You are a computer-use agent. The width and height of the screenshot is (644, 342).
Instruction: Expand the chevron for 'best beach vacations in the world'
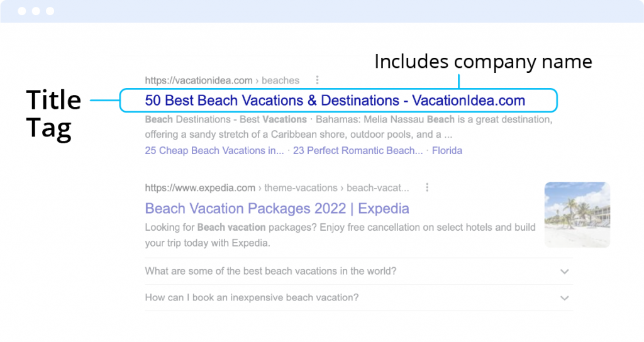pyautogui.click(x=564, y=272)
